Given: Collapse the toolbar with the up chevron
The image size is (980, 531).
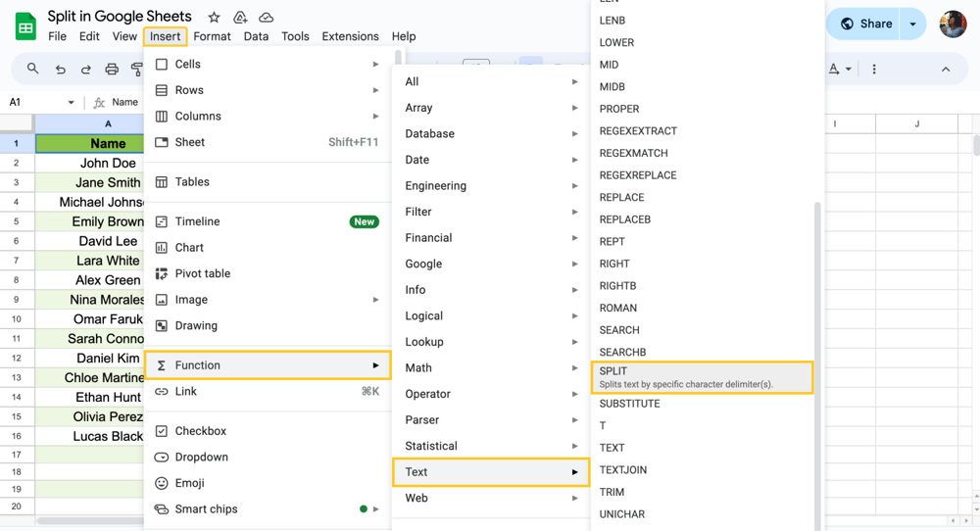Looking at the screenshot, I should [946, 70].
